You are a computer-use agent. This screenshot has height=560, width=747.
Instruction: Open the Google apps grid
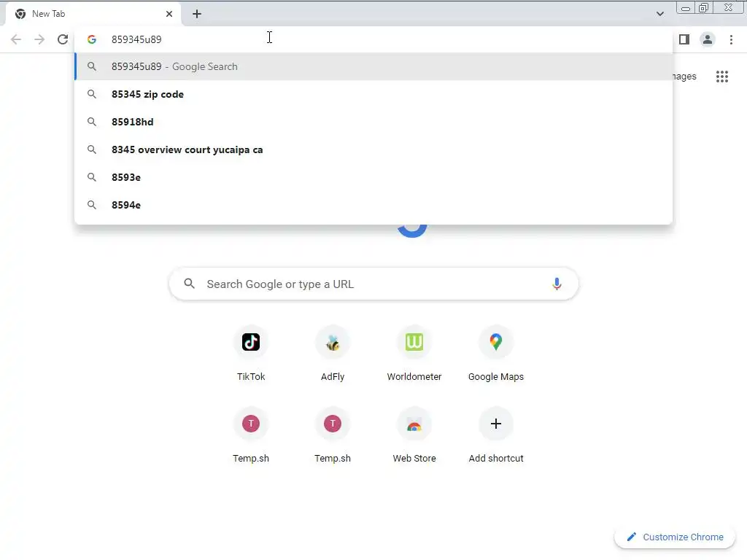point(722,77)
